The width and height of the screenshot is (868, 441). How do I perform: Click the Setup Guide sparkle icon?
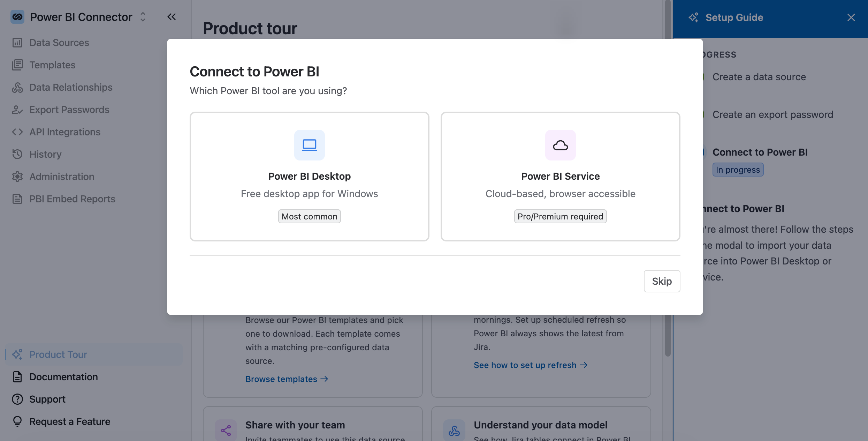click(694, 17)
